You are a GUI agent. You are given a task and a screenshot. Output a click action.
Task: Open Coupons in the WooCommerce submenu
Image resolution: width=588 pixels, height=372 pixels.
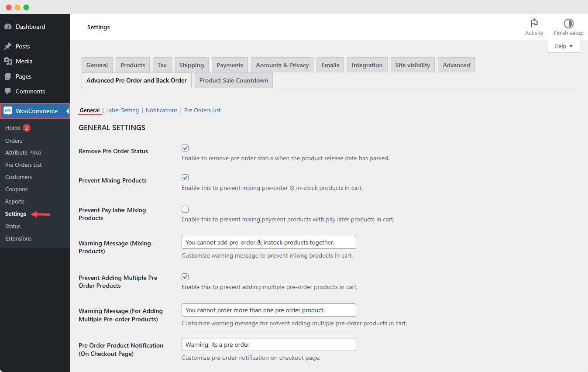[x=17, y=189]
